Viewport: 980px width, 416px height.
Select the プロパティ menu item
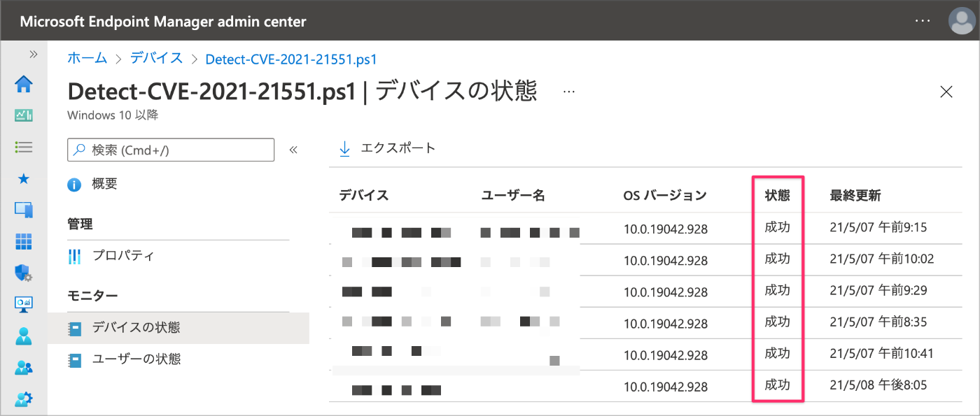point(123,256)
